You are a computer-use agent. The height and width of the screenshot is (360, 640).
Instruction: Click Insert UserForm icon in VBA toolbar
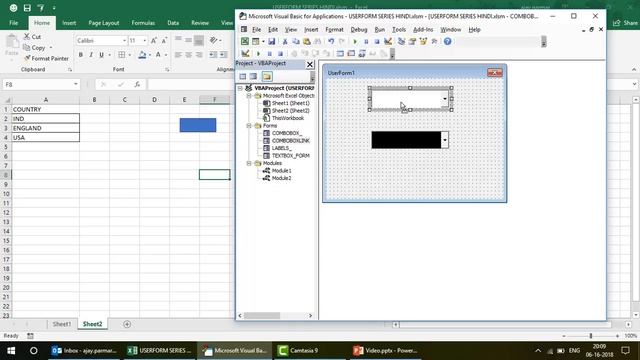(256, 41)
